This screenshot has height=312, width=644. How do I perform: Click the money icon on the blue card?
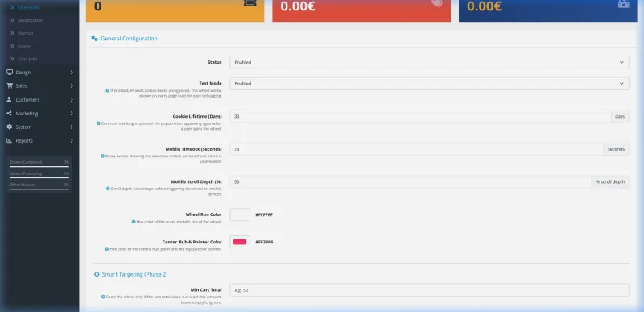tap(623, 4)
